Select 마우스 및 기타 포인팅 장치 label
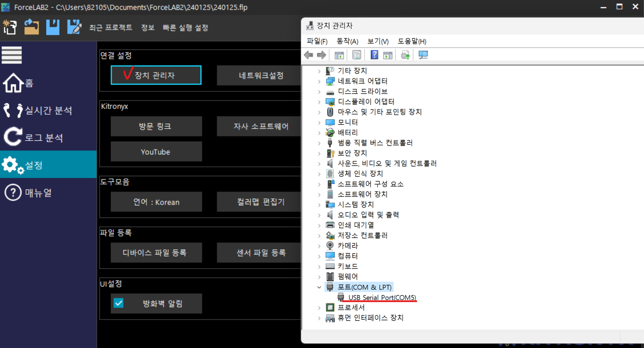This screenshot has width=644, height=348. [379, 112]
